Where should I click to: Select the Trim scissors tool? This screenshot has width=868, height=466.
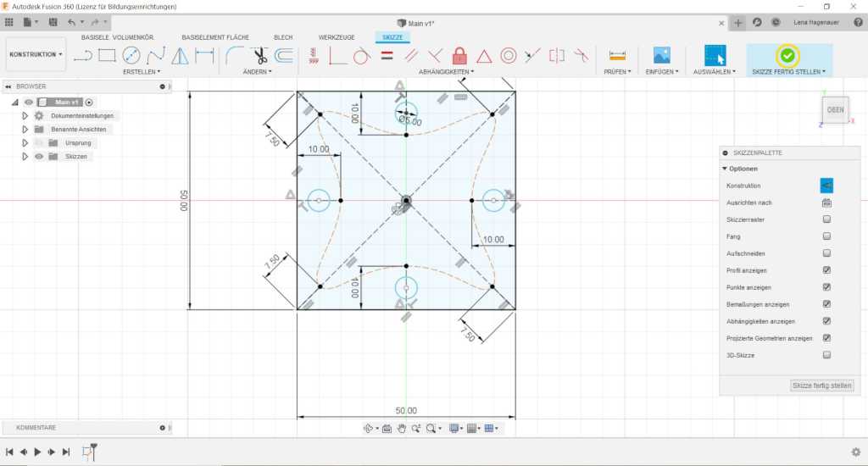point(259,55)
